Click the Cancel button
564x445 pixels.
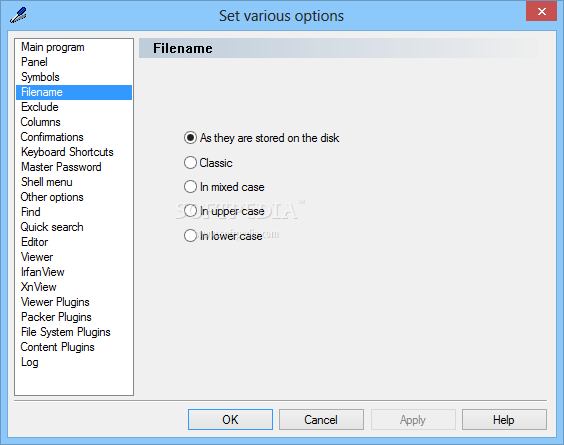pos(321,419)
